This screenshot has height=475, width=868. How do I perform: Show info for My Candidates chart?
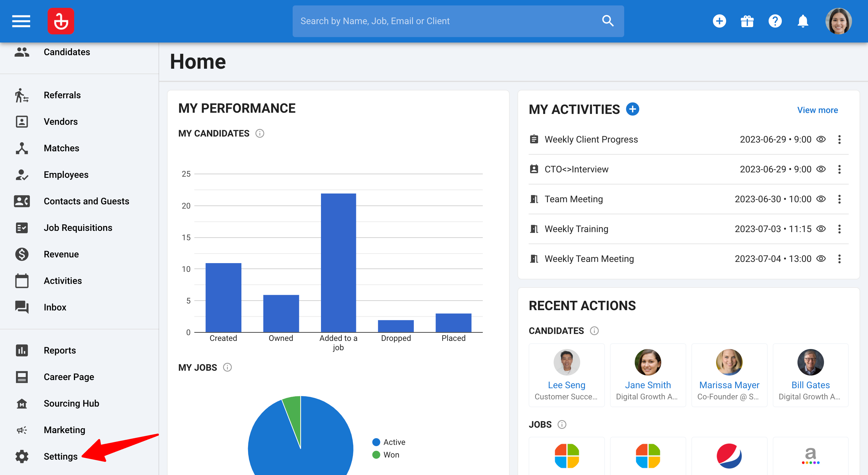[x=260, y=134]
